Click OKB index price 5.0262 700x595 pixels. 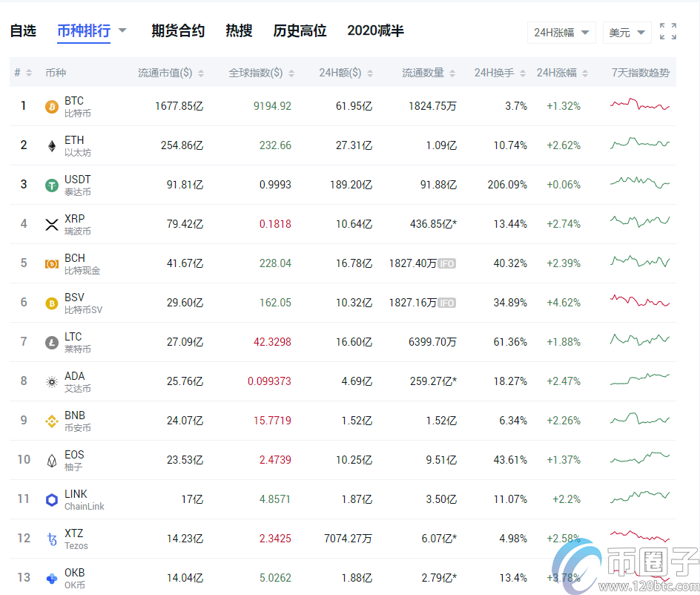(x=275, y=578)
